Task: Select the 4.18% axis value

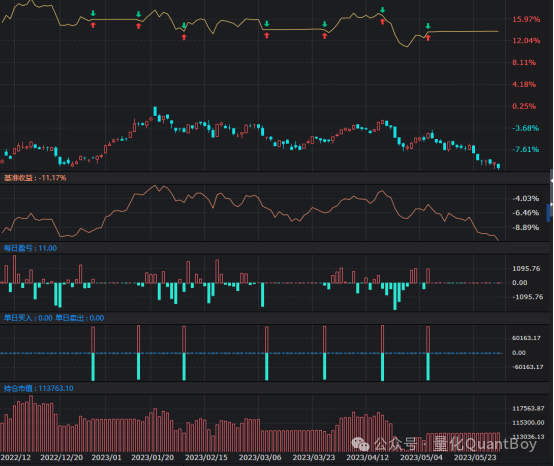Action: 524,84
